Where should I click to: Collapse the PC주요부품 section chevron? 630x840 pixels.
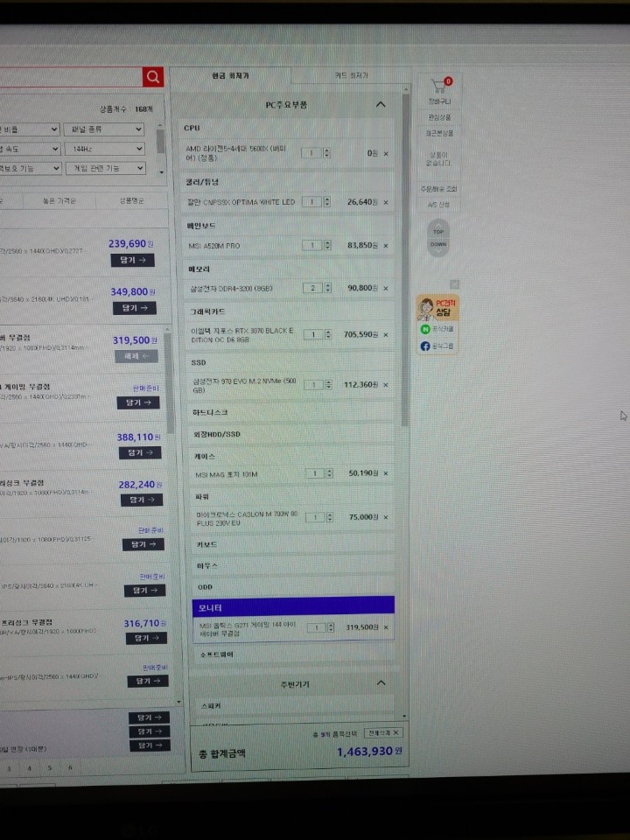point(381,104)
